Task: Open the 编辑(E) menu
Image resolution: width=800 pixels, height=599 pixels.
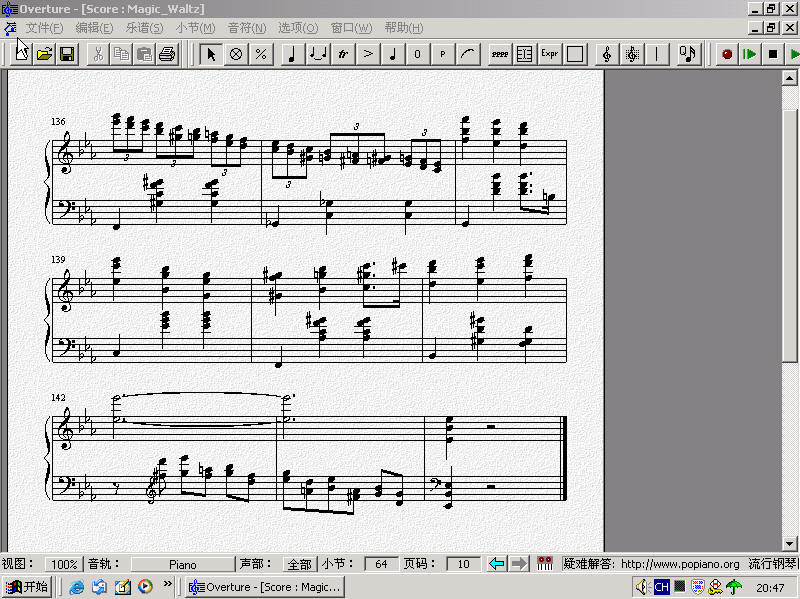Action: point(94,28)
